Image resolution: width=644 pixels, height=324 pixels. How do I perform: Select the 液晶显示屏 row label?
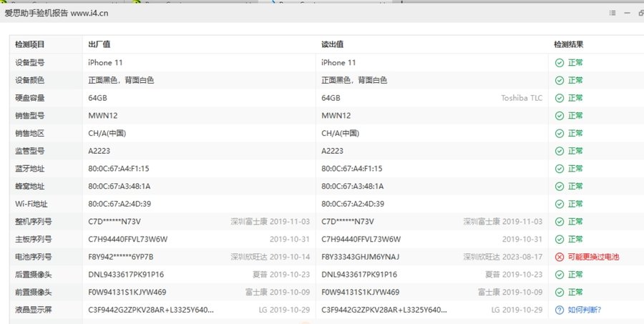pos(34,310)
